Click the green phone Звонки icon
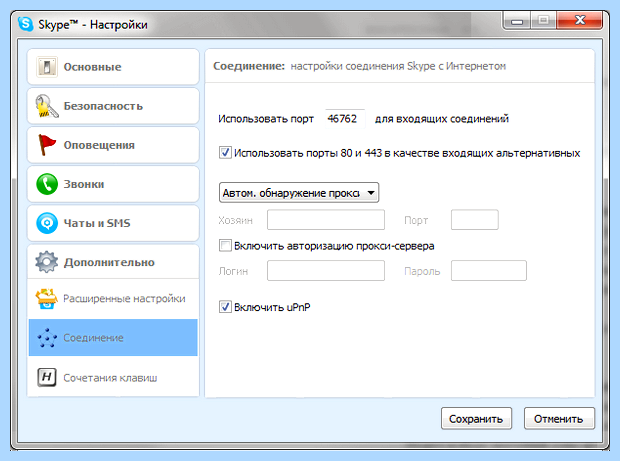620x461 pixels. (47, 184)
